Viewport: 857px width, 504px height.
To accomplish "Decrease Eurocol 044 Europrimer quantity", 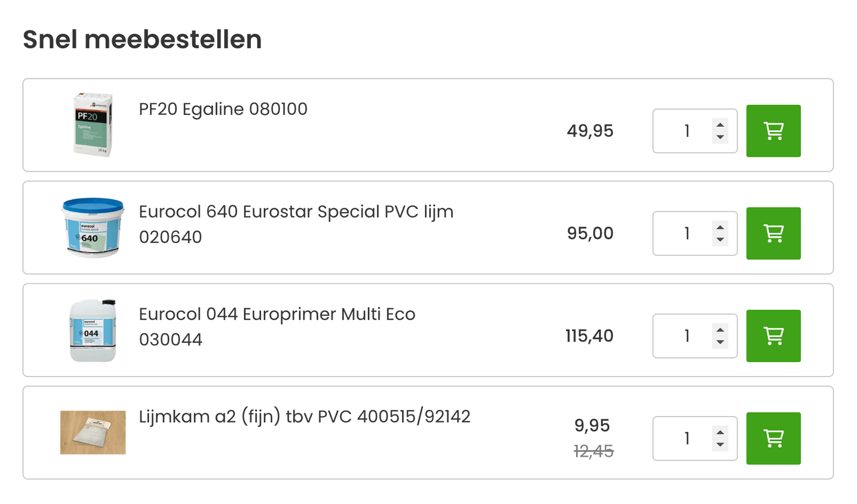I will point(720,342).
